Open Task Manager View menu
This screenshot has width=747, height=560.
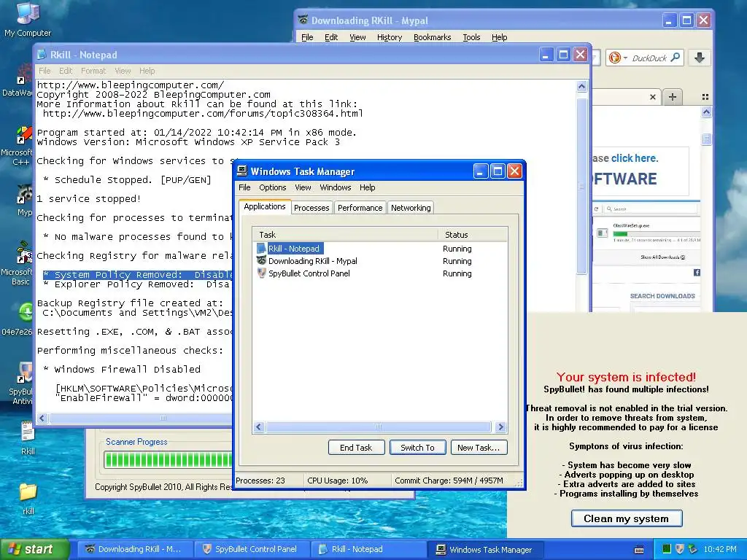point(303,187)
